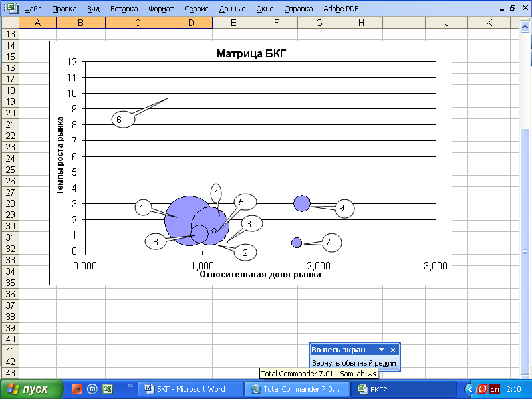Show hidden tray icons arrow
532x399 pixels.
click(x=470, y=389)
